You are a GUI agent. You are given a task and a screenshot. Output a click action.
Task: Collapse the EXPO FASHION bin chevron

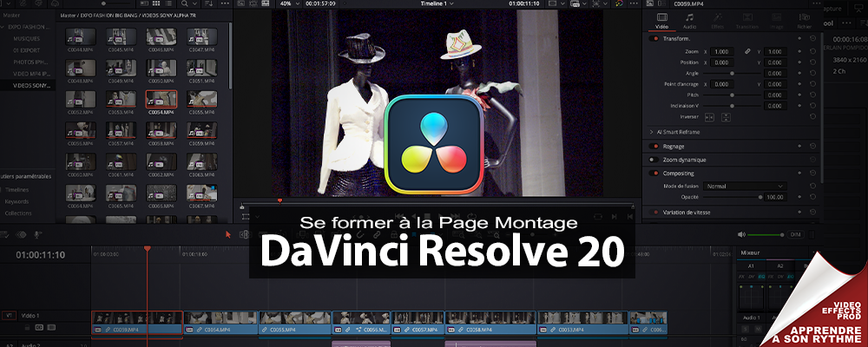pyautogui.click(x=3, y=27)
